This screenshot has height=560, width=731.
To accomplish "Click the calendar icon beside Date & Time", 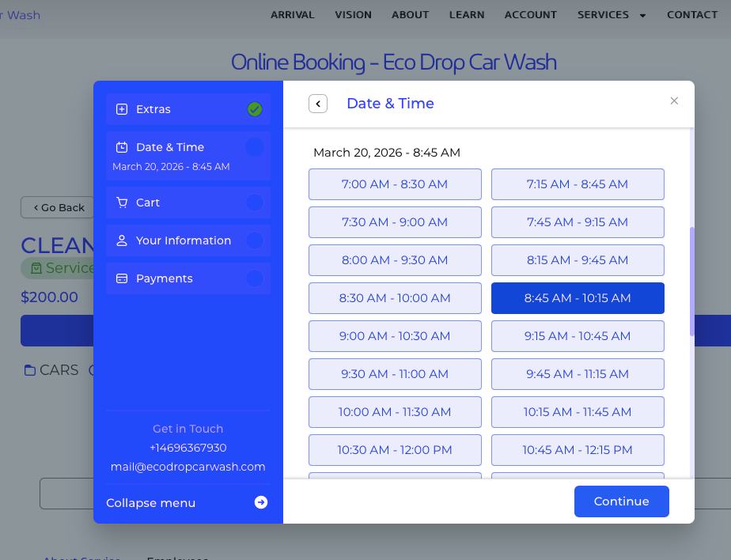I will point(122,147).
